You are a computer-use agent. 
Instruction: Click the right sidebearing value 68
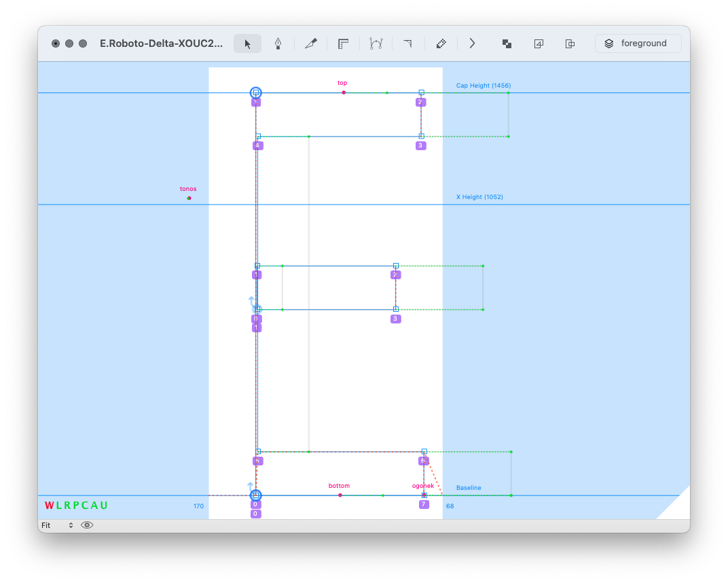(x=450, y=506)
